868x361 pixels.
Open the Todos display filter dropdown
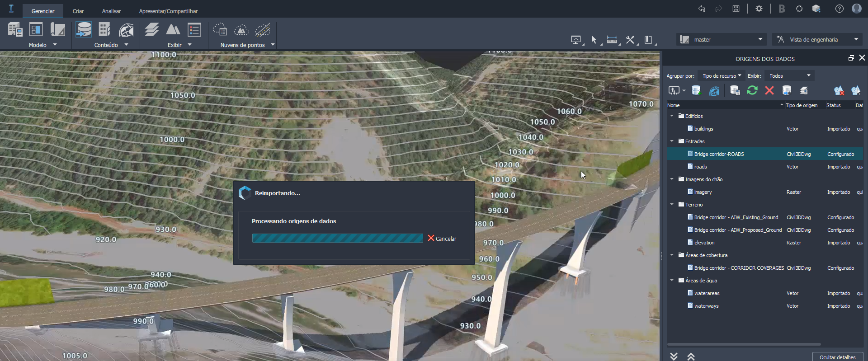790,76
